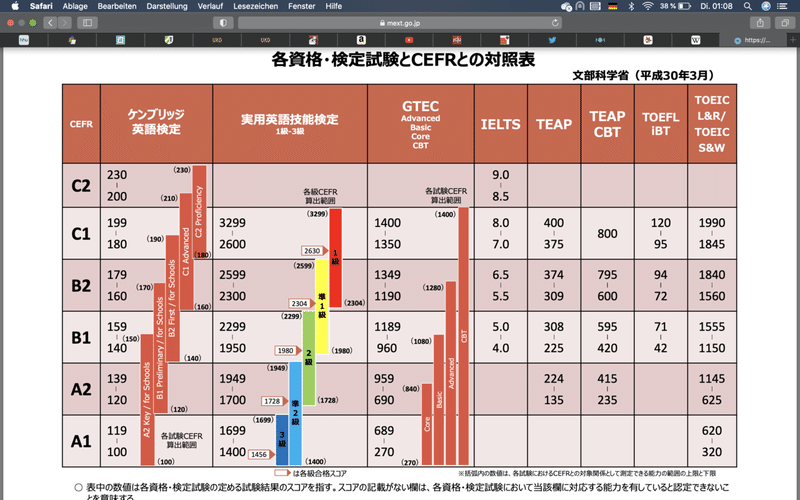The image size is (800, 500).
Task: Open the cloud sync status icon
Action: (566, 6)
